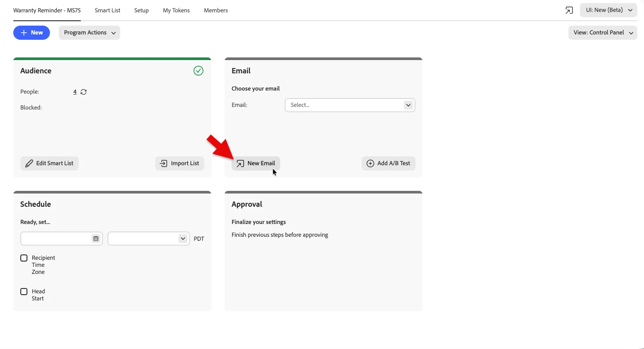644x349 pixels.
Task: Click the 'Ready, set...' text
Action: tap(35, 222)
